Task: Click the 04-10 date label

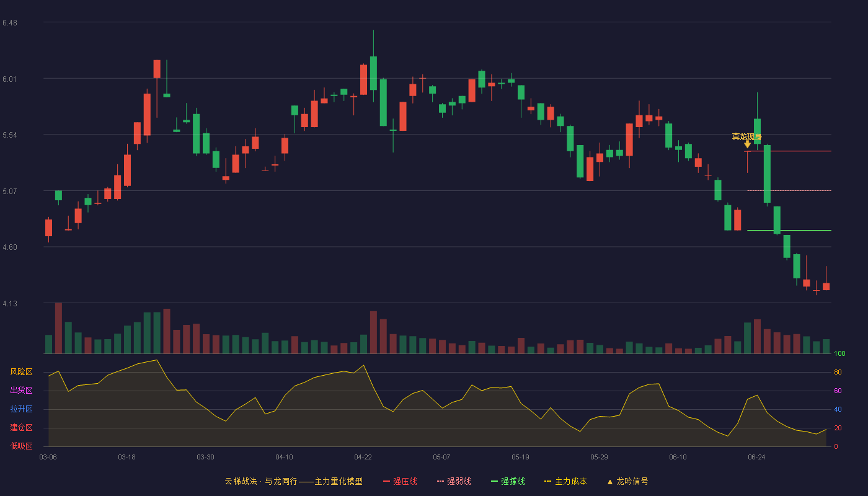Action: click(x=284, y=457)
